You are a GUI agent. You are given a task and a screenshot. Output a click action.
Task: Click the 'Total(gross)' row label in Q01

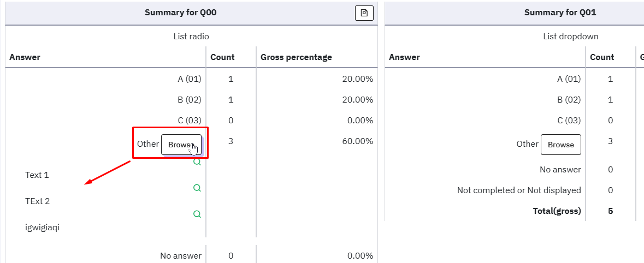coord(557,211)
